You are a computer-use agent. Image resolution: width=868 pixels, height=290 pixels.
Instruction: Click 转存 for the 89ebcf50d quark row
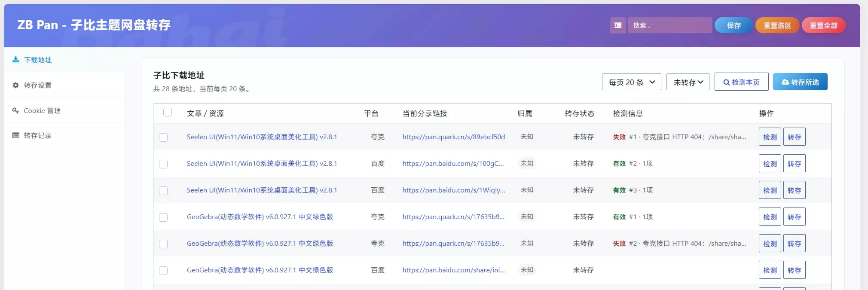794,137
